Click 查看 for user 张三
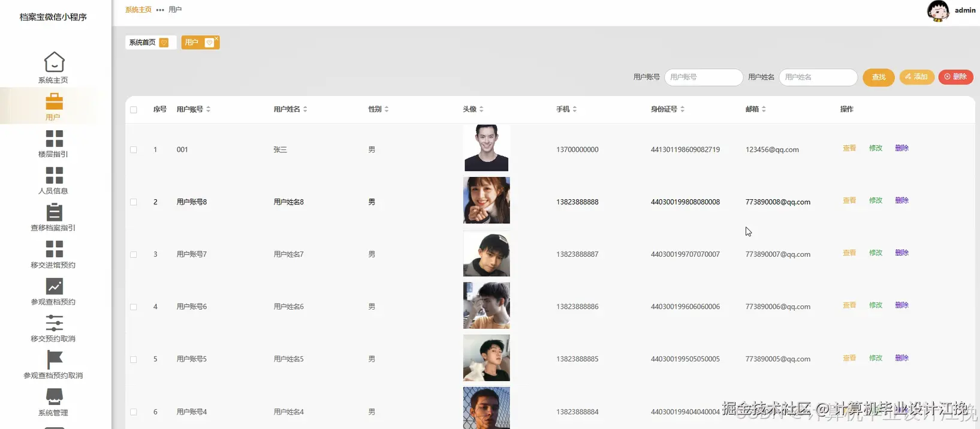 pyautogui.click(x=849, y=148)
